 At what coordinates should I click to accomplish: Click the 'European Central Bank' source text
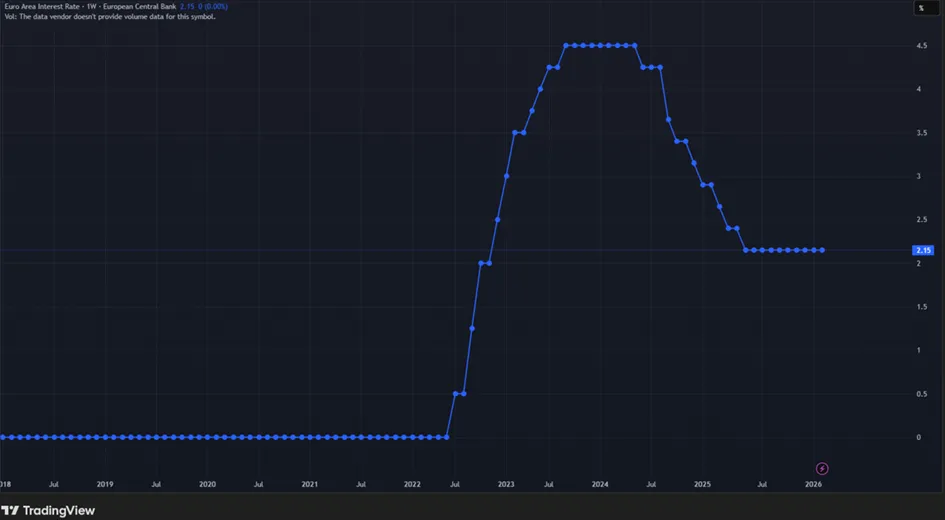click(x=140, y=7)
